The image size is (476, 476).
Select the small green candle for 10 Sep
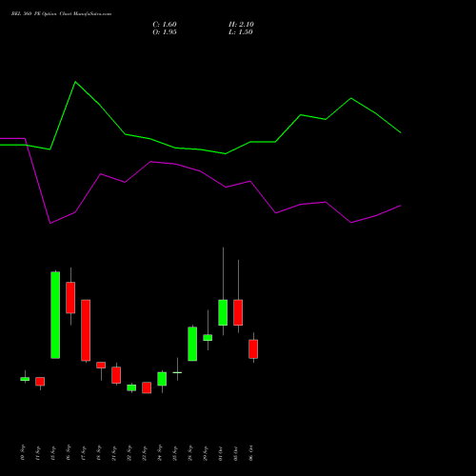click(25, 379)
